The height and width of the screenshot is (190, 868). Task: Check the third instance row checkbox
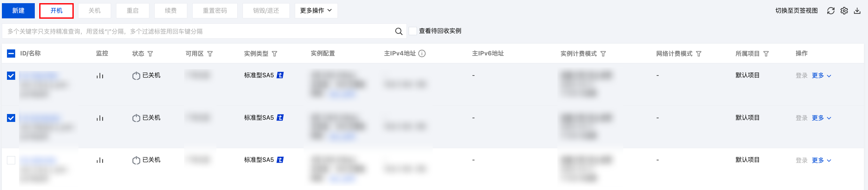(11, 160)
